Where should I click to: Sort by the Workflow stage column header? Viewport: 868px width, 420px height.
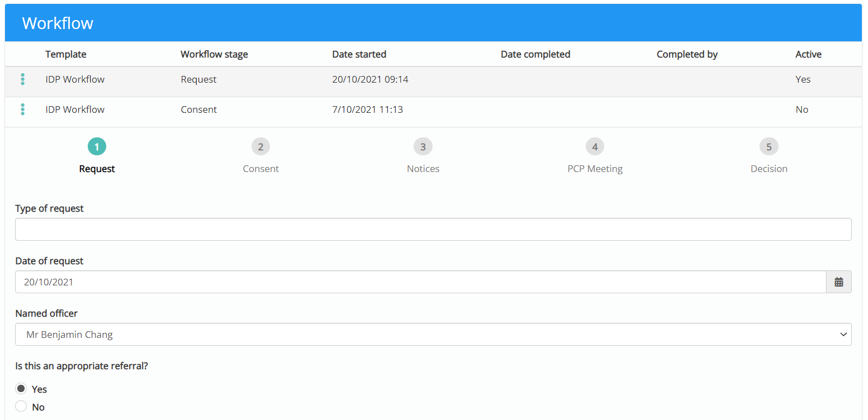click(x=214, y=54)
